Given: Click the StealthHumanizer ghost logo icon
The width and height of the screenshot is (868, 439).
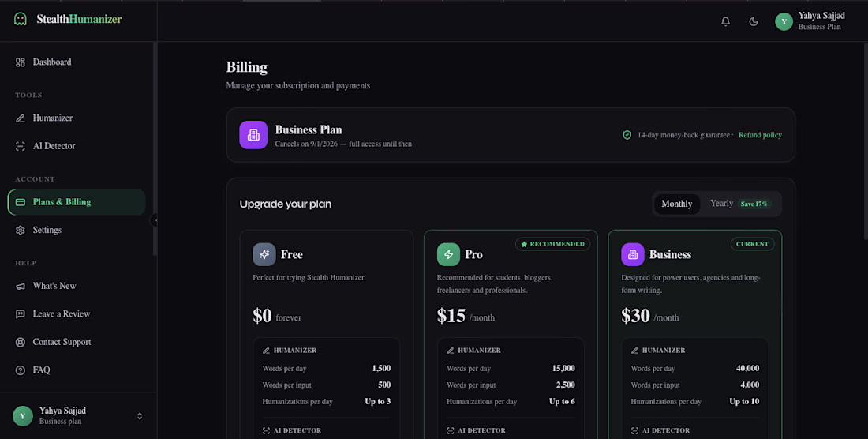Looking at the screenshot, I should 21,20.
